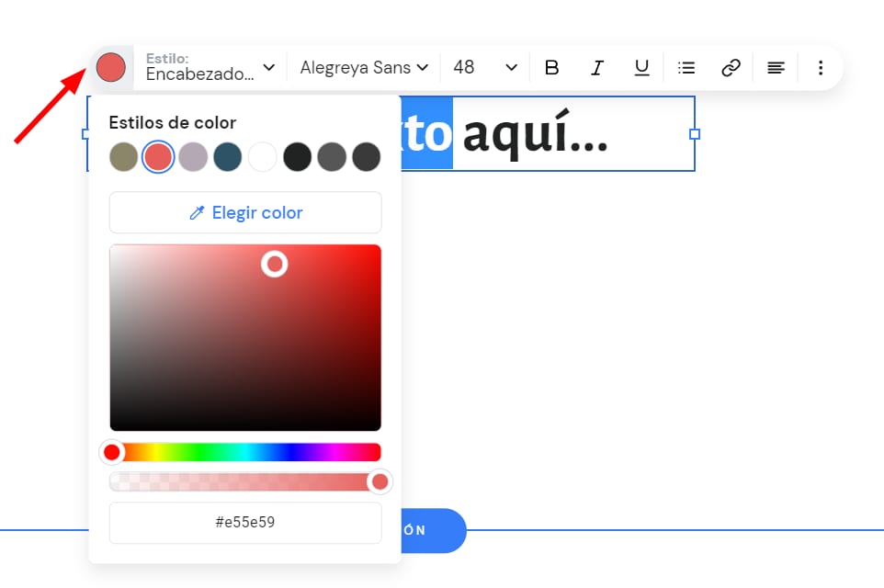Apply underline to selected text
This screenshot has width=884, height=588.
coord(641,67)
